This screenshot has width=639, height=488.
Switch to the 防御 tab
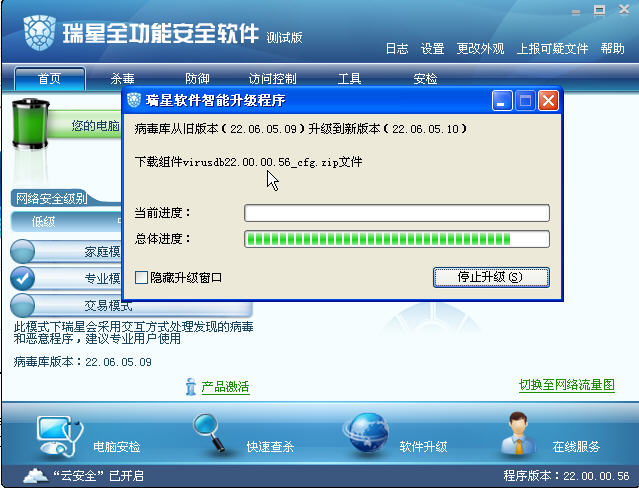pos(197,78)
